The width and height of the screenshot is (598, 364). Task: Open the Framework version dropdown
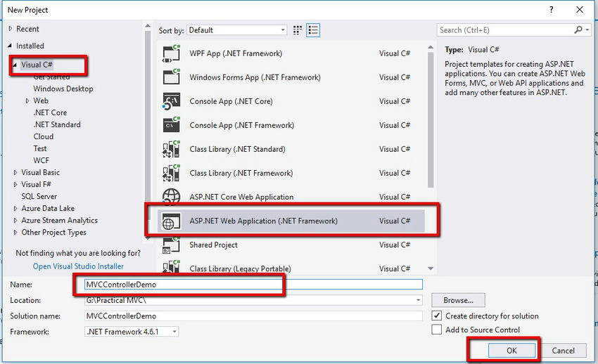(132, 332)
